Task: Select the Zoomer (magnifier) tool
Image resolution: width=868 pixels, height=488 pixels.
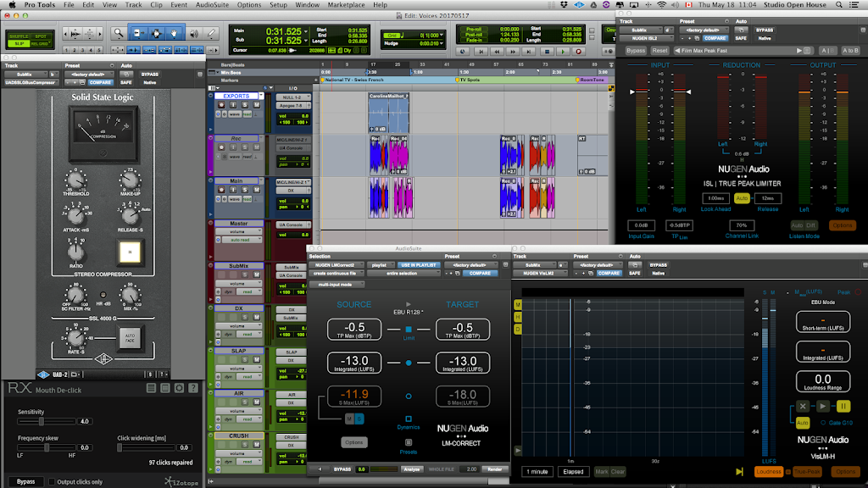Action: (x=119, y=34)
